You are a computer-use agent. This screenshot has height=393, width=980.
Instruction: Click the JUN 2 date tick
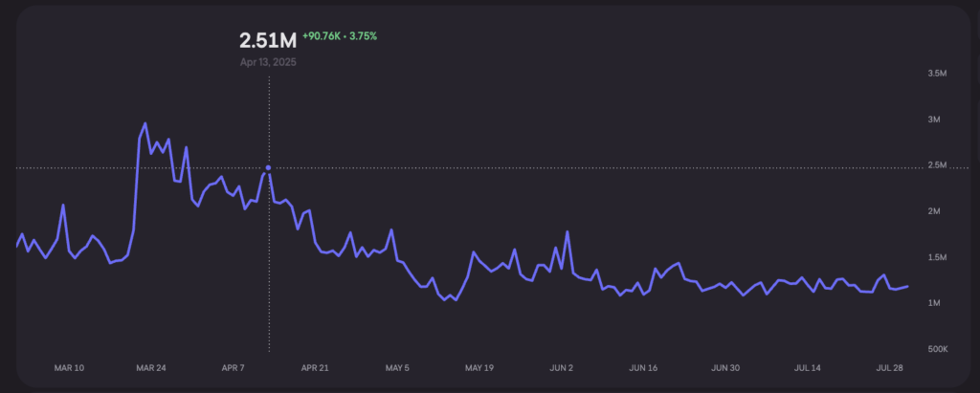coord(562,367)
